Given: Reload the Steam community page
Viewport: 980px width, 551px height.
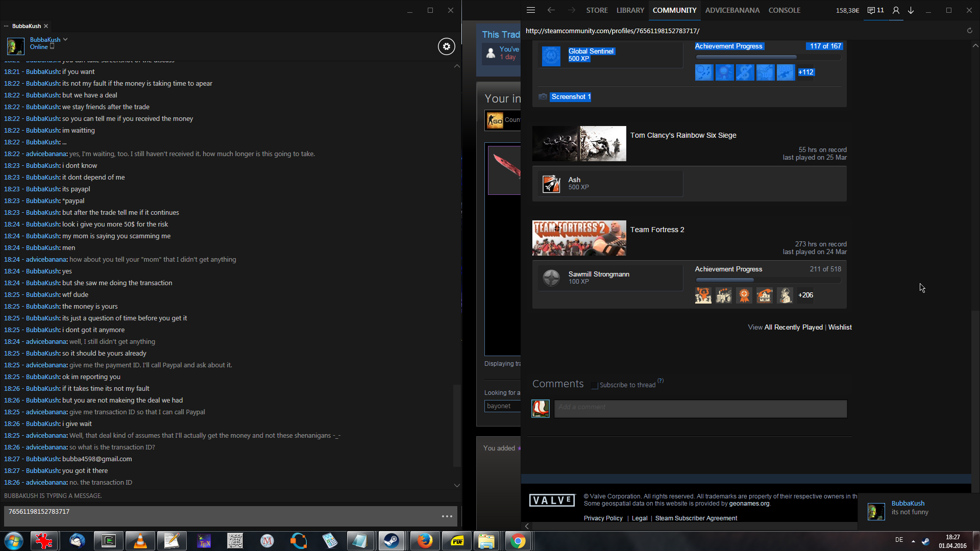Looking at the screenshot, I should pyautogui.click(x=969, y=31).
